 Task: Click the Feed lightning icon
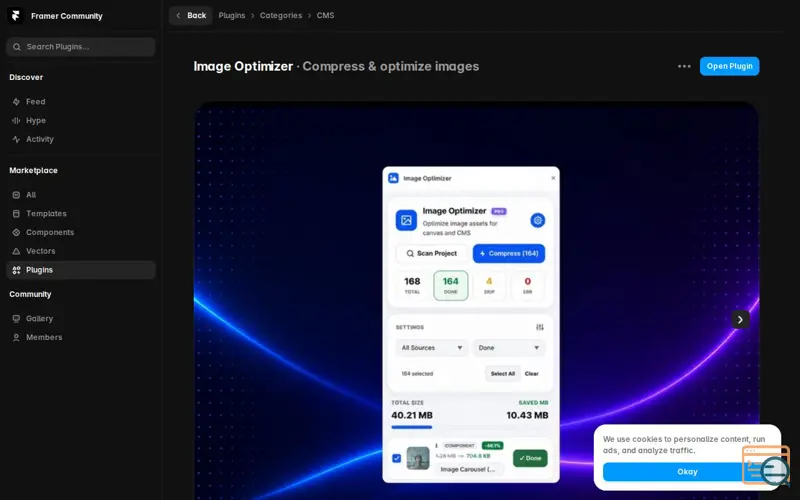pyautogui.click(x=16, y=102)
